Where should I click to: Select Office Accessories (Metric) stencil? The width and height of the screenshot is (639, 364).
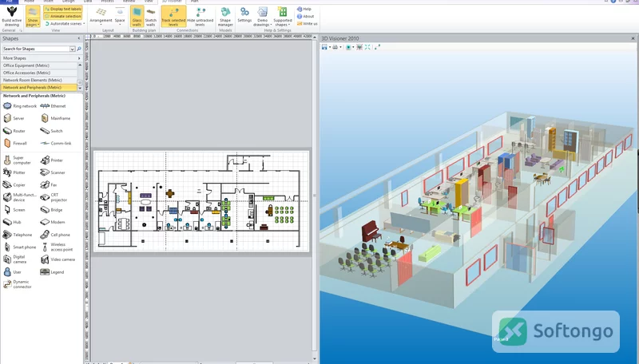pyautogui.click(x=39, y=73)
